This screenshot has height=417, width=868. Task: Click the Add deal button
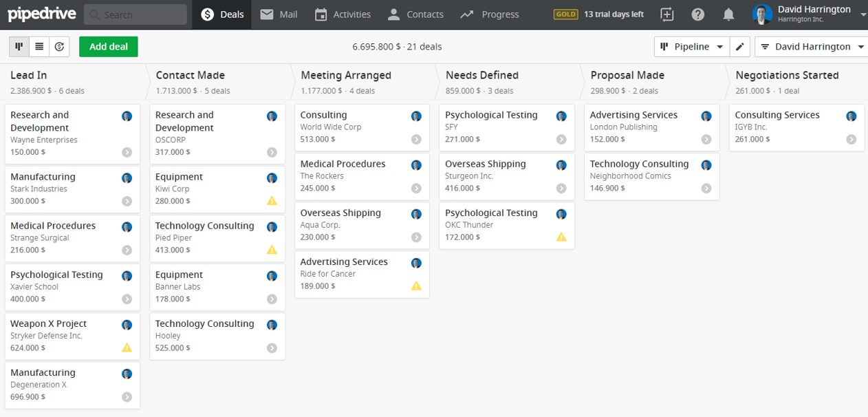pyautogui.click(x=109, y=47)
